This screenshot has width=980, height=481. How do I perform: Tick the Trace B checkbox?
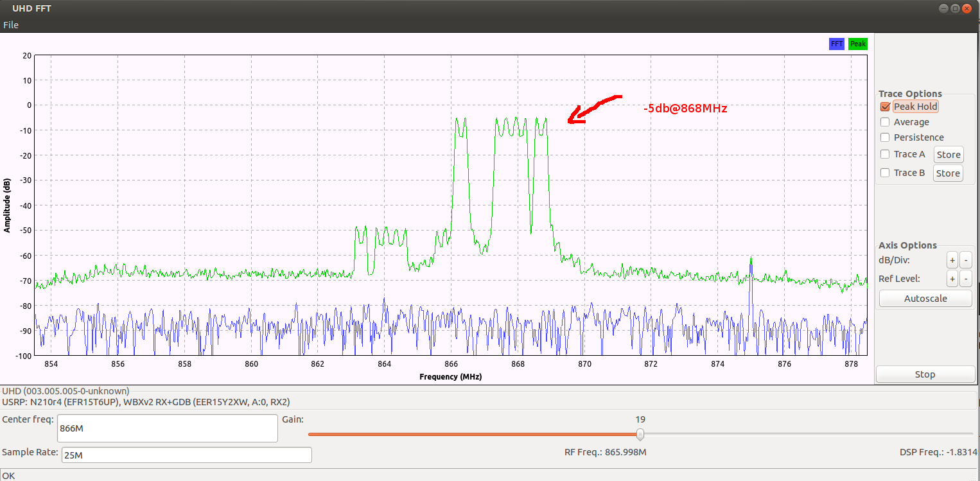[x=885, y=173]
